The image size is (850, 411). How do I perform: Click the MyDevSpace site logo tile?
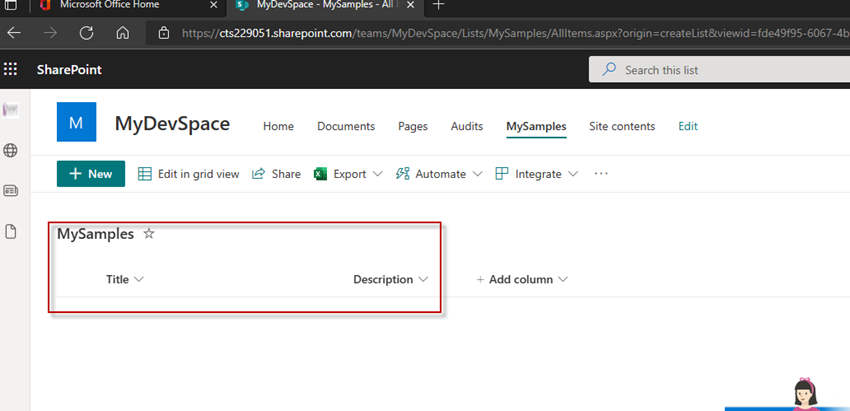click(76, 122)
